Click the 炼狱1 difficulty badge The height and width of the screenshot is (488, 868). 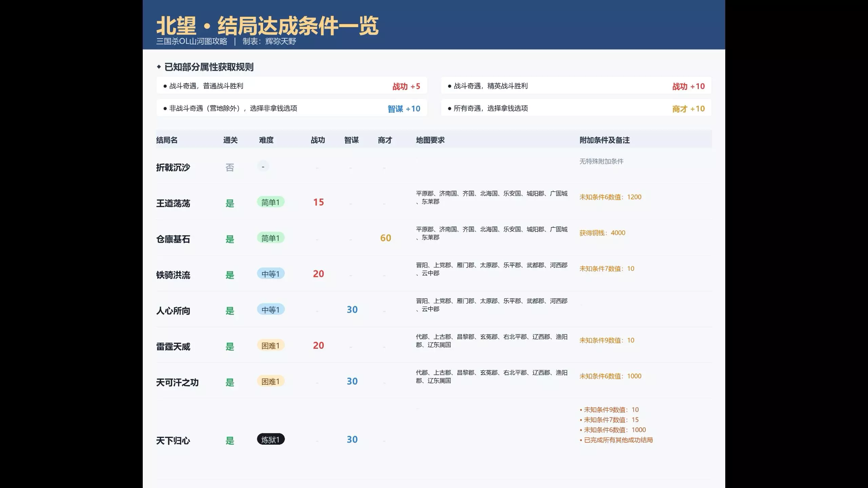pyautogui.click(x=271, y=440)
